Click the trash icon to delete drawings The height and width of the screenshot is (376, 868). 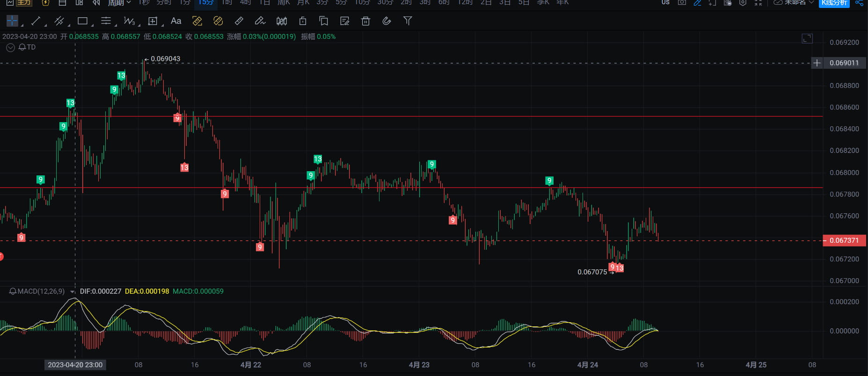(x=365, y=21)
